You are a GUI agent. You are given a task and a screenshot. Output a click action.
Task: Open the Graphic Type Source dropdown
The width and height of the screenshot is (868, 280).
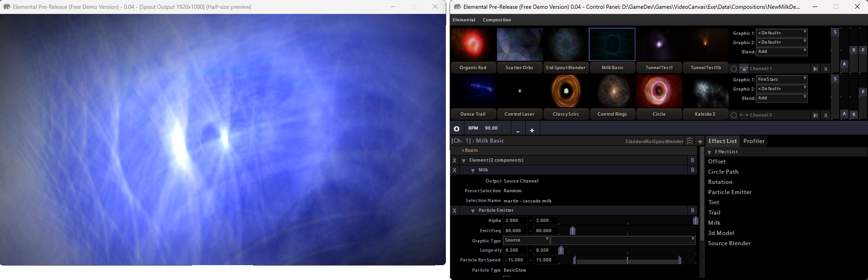click(x=526, y=240)
